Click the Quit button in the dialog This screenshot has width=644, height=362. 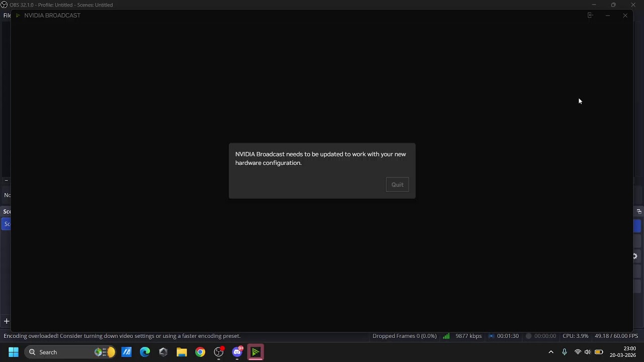coord(397,185)
